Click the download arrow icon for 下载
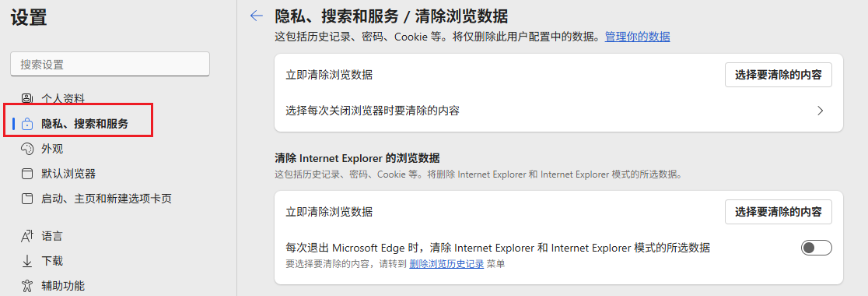 26,261
